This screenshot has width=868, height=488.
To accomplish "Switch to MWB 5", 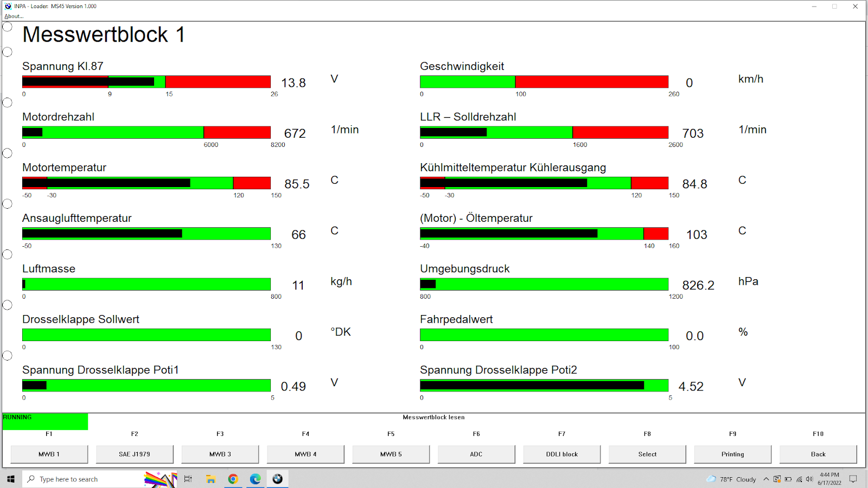I will 391,454.
